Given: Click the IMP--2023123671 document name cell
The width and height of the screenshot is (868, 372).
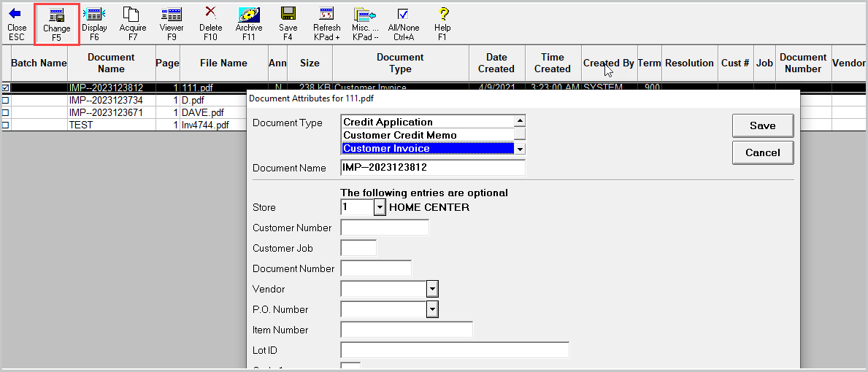Looking at the screenshot, I should coord(111,113).
